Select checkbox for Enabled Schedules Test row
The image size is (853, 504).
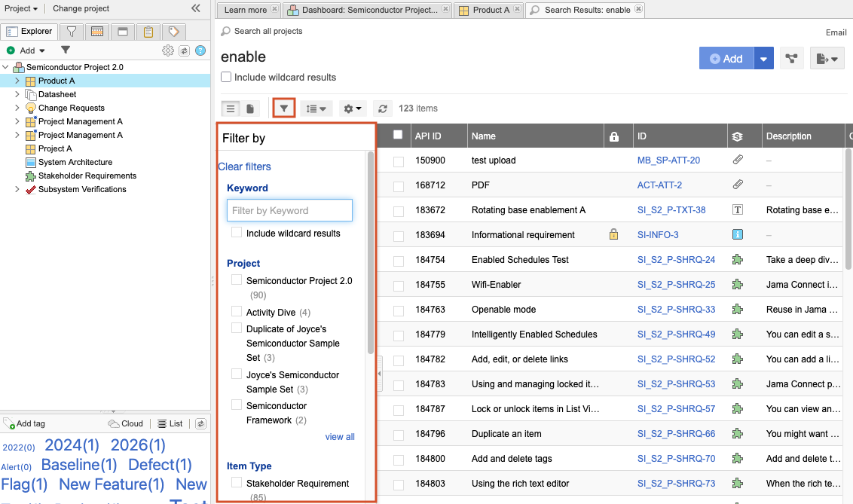click(x=399, y=261)
